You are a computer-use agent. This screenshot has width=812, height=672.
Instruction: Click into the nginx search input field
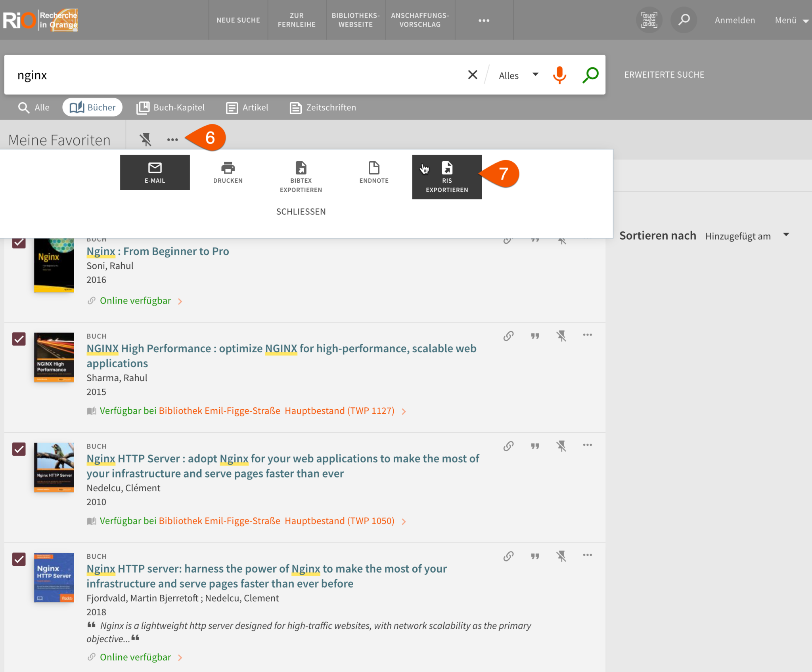click(x=238, y=75)
